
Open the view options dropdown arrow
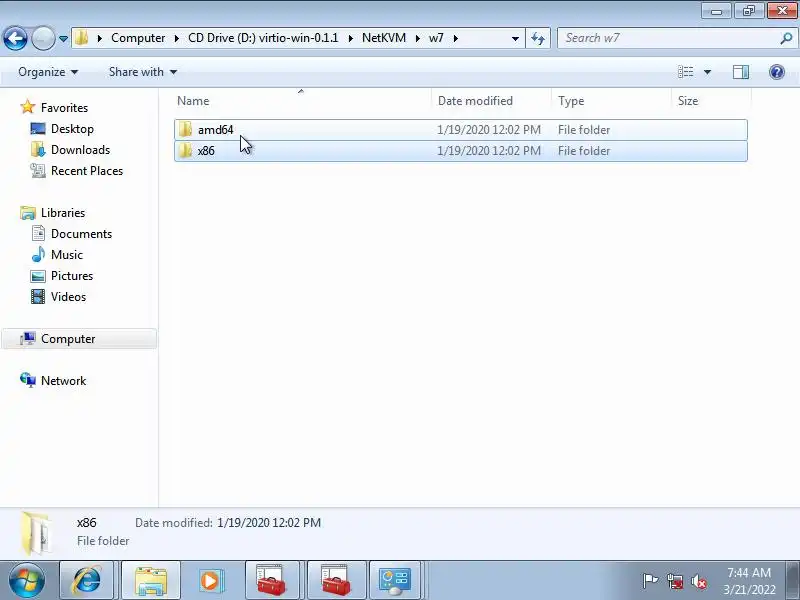click(x=707, y=72)
